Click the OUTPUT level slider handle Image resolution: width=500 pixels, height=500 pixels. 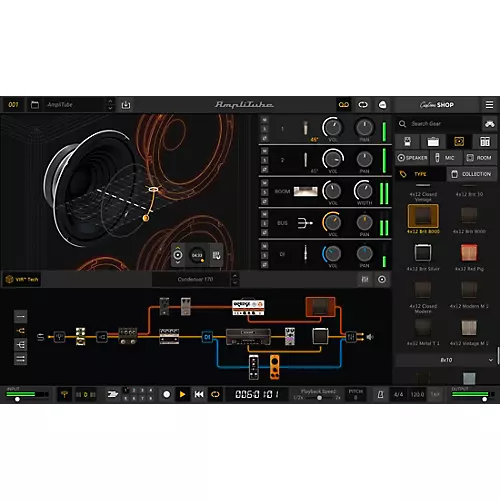(484, 399)
